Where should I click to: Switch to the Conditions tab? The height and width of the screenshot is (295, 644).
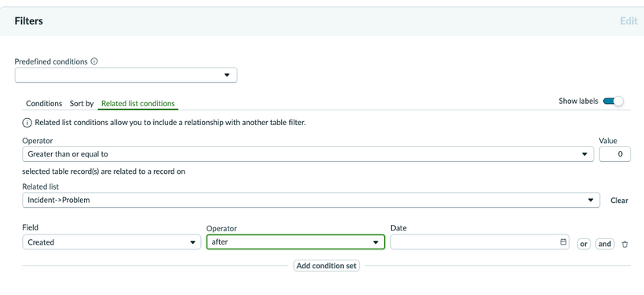pos(44,103)
